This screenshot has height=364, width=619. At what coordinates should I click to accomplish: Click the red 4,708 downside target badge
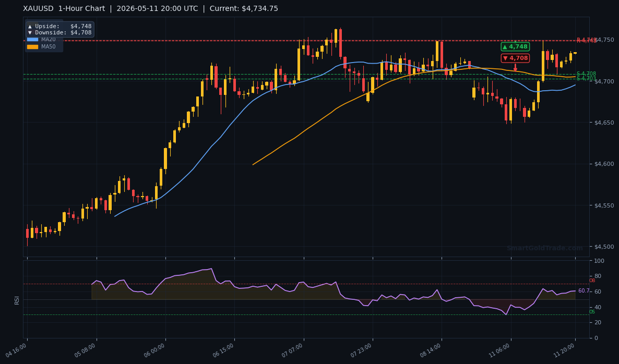(515, 58)
